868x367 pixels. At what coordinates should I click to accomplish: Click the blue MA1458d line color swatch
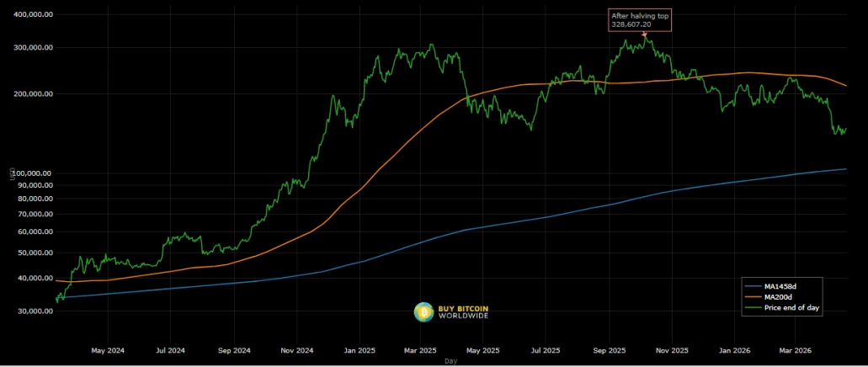point(754,286)
